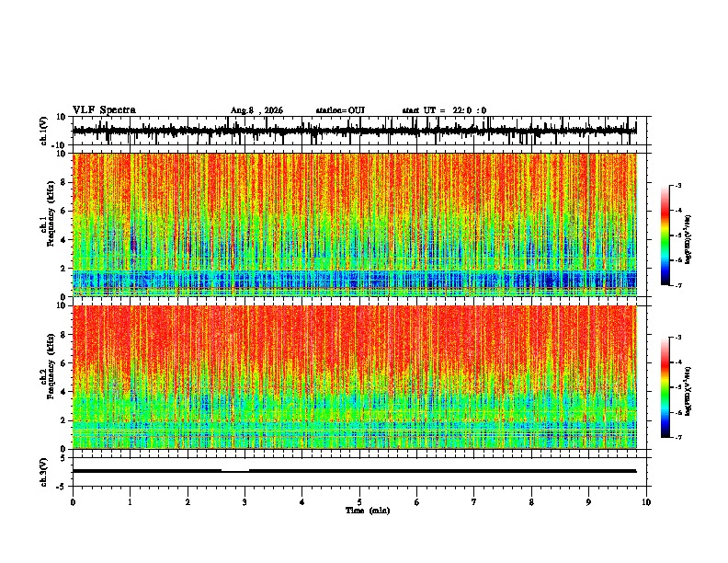Image resolution: width=728 pixels, height=563 pixels.
Task: Click the '2' kHz tick of ch.1 spectrogram
Action: pyautogui.click(x=63, y=269)
